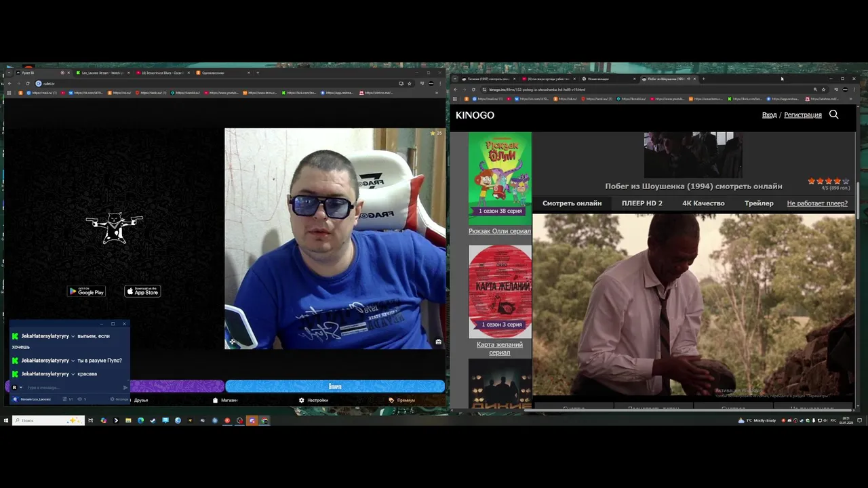This screenshot has height=488, width=868.
Task: Click the gift icon on webcam corner
Action: click(x=438, y=342)
